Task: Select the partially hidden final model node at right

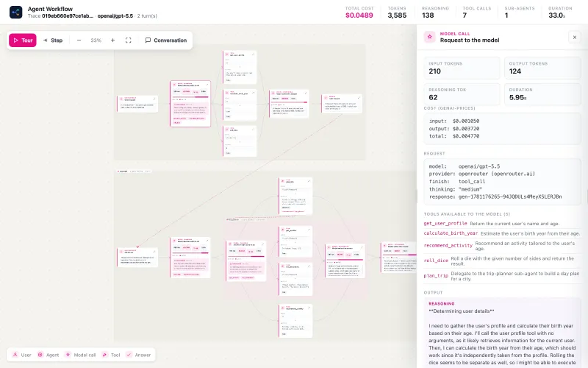Action: pos(398,257)
